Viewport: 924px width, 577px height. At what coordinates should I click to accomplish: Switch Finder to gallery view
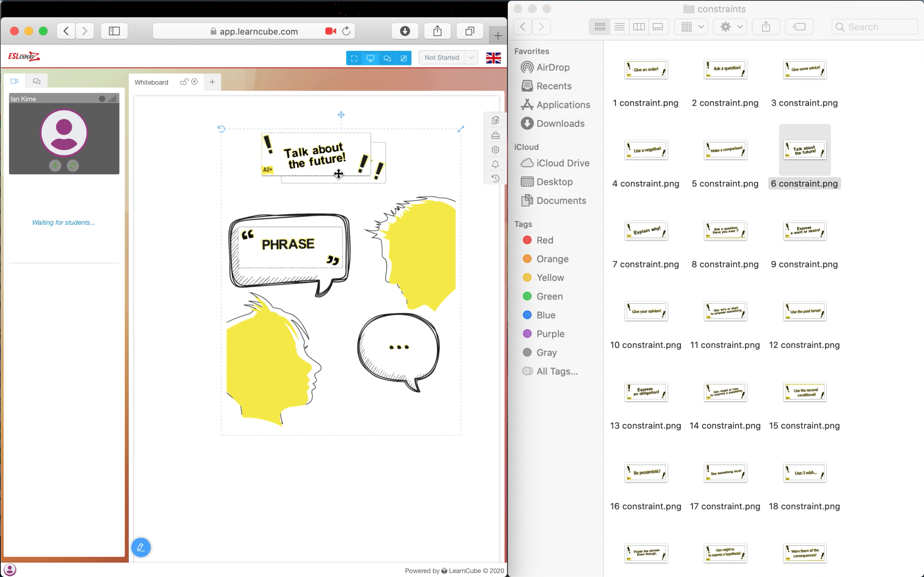coord(658,27)
